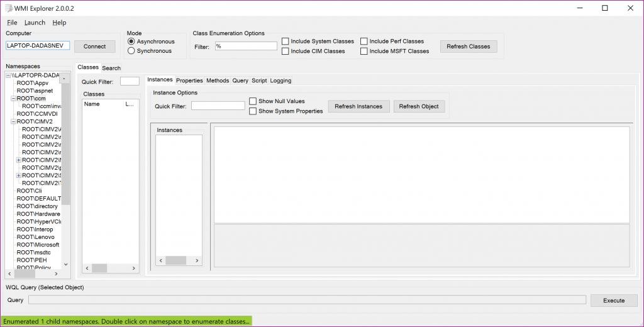Click the Computer name input field

(38, 46)
